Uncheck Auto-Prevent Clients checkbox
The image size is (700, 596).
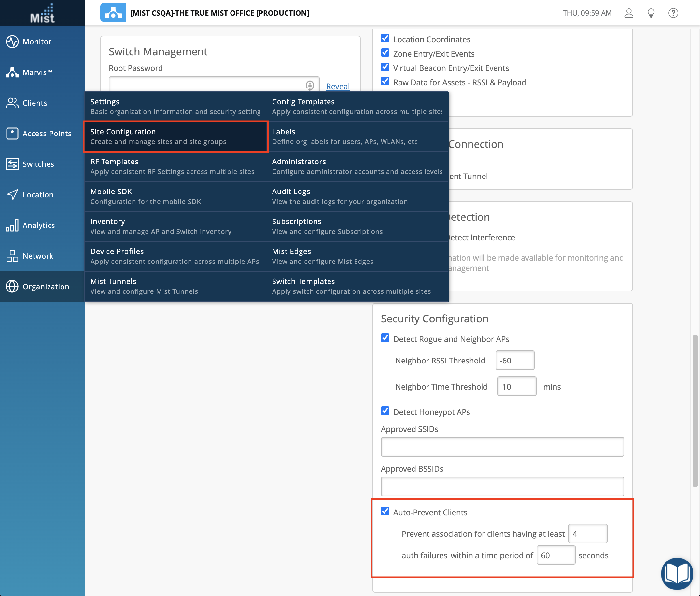pyautogui.click(x=385, y=511)
